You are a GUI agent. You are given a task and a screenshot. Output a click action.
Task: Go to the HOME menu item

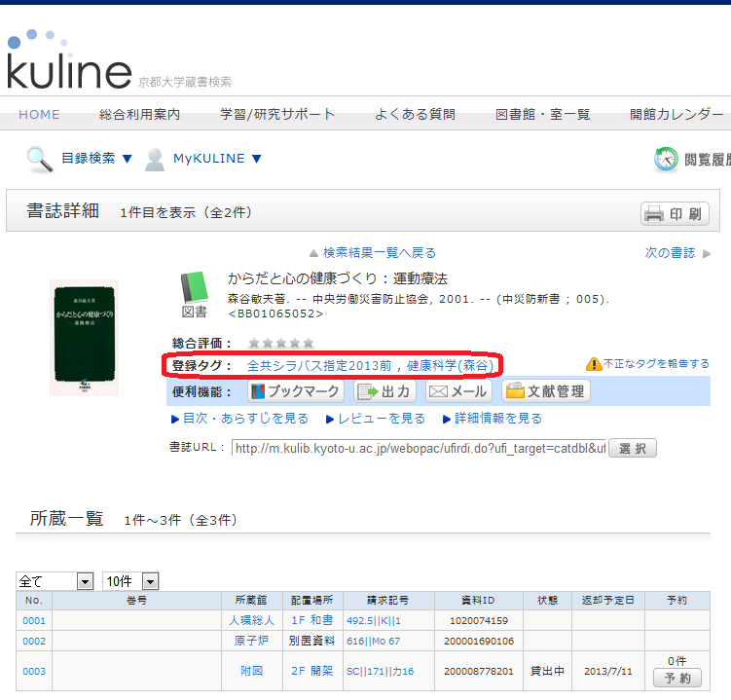(x=39, y=114)
